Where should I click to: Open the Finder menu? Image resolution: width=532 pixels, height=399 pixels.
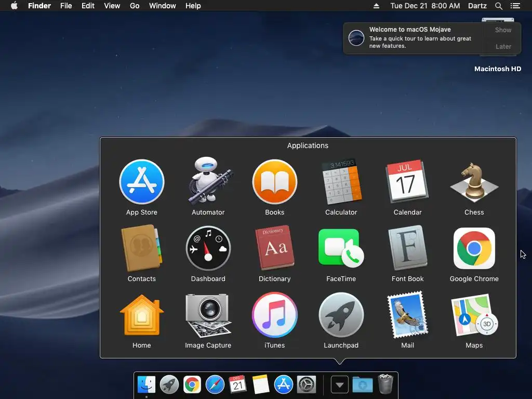click(x=39, y=6)
